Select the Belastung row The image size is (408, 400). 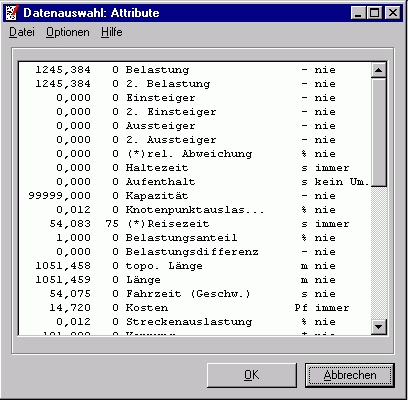tap(195, 70)
